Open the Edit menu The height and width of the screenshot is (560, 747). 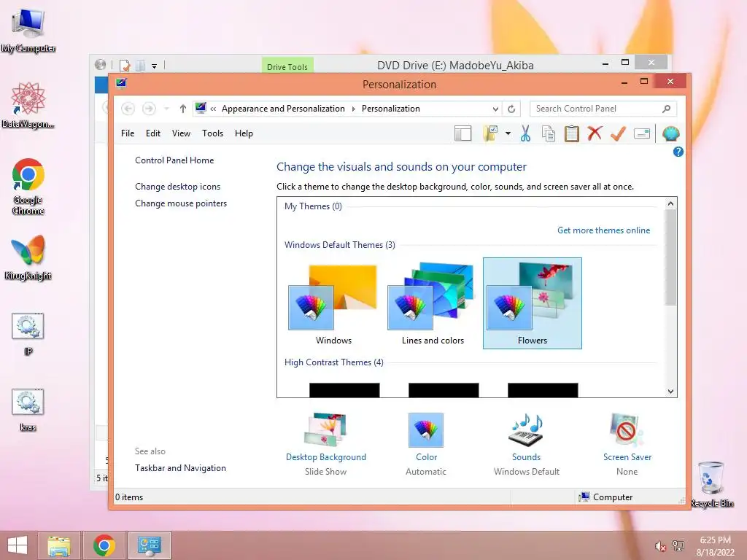[x=153, y=134]
